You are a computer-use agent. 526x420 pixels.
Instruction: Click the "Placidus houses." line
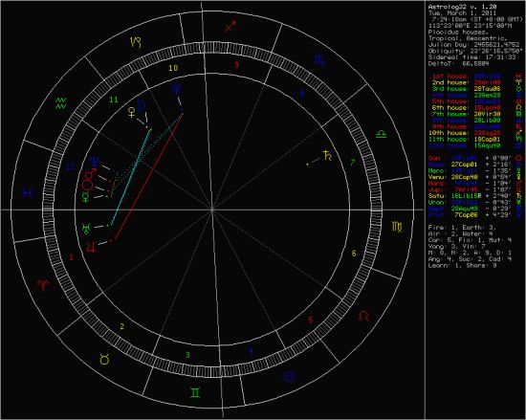(x=458, y=33)
